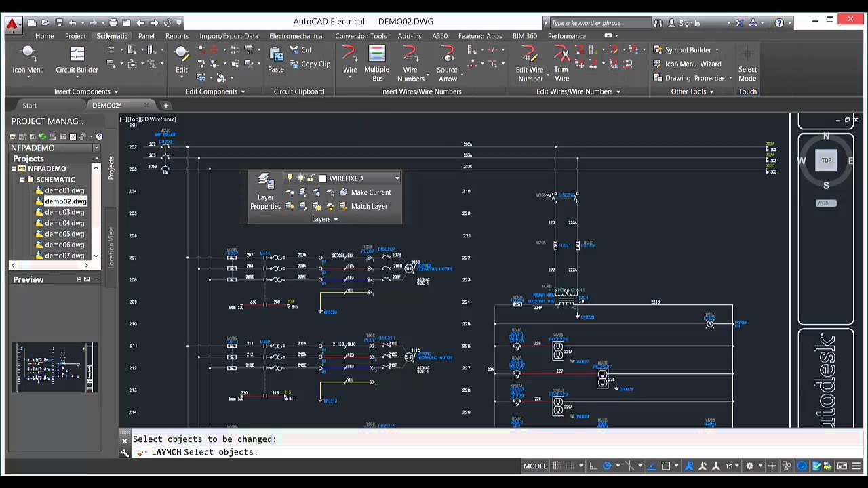Open the Wire Numbers tool
Image resolution: width=868 pixels, height=488 pixels.
410,63
